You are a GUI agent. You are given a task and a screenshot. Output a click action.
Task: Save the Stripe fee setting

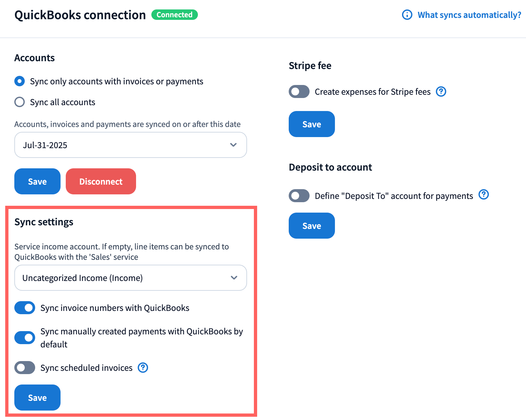(x=311, y=124)
